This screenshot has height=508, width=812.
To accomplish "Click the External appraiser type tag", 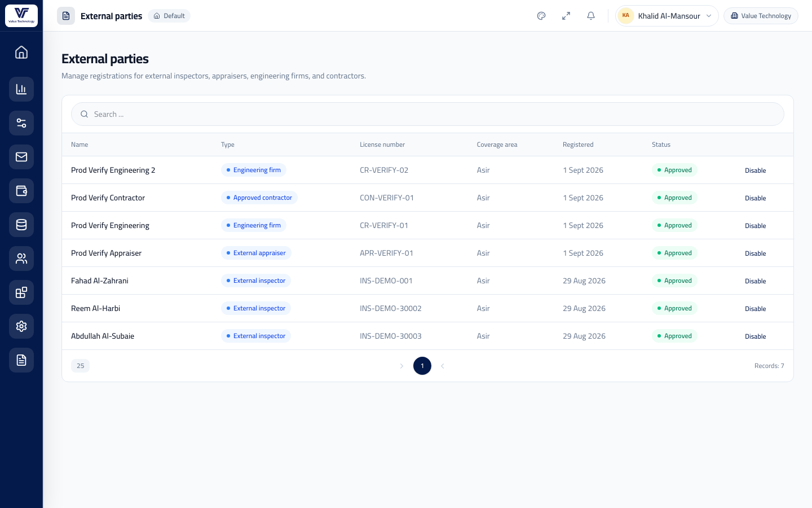I will 256,253.
